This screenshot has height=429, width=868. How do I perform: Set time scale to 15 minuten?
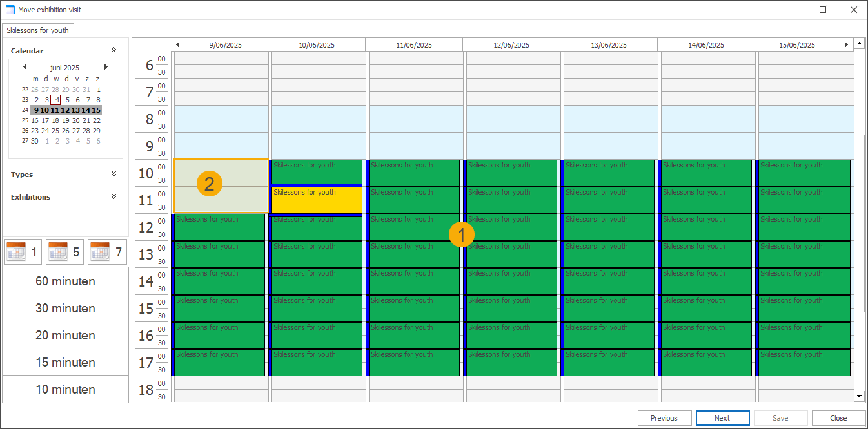[x=65, y=363]
